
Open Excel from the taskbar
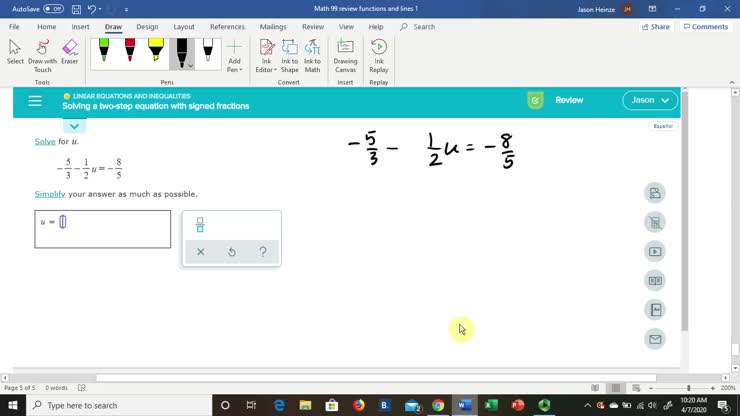[491, 405]
